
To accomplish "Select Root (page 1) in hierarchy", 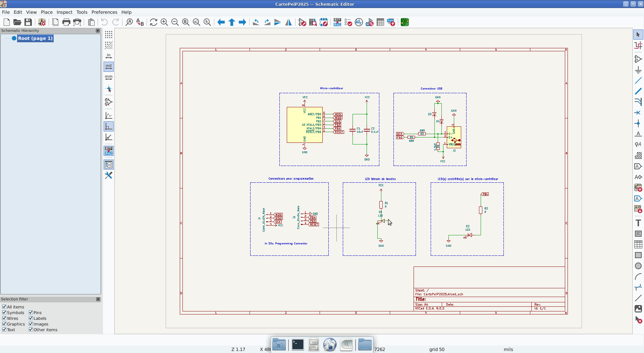I will pos(35,38).
